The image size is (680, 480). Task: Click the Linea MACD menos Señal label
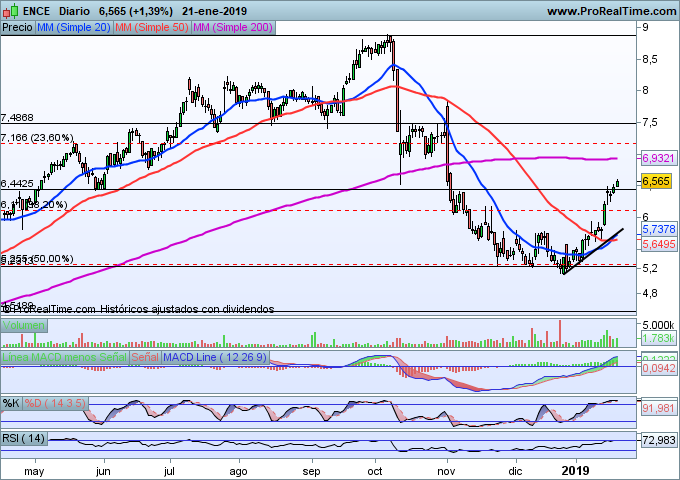[x=64, y=357]
